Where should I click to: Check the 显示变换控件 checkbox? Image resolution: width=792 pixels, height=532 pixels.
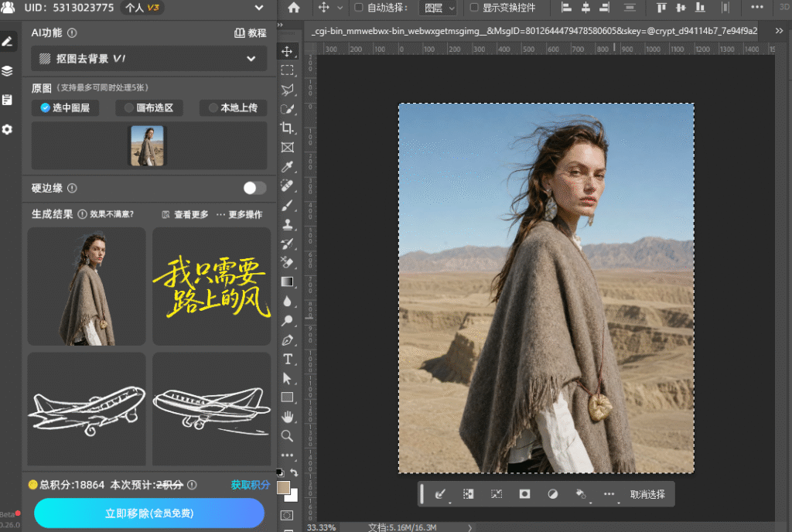pyautogui.click(x=474, y=8)
